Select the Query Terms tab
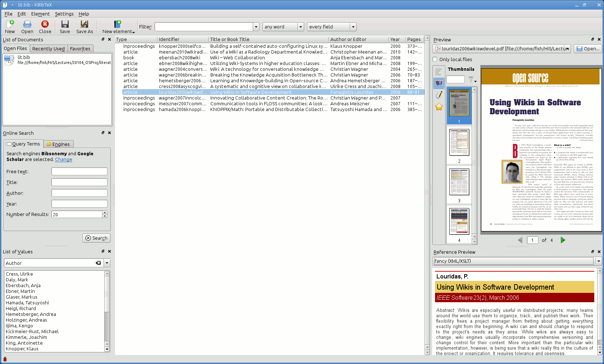 tap(23, 144)
